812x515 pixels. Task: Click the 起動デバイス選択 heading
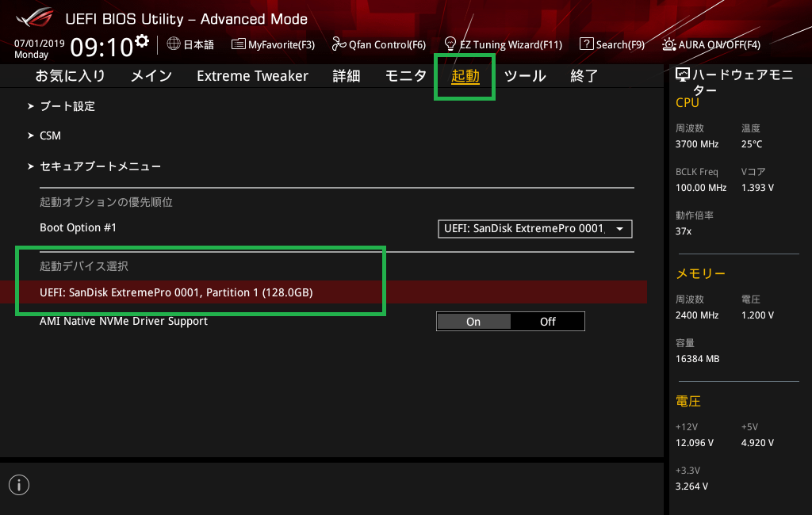click(84, 266)
